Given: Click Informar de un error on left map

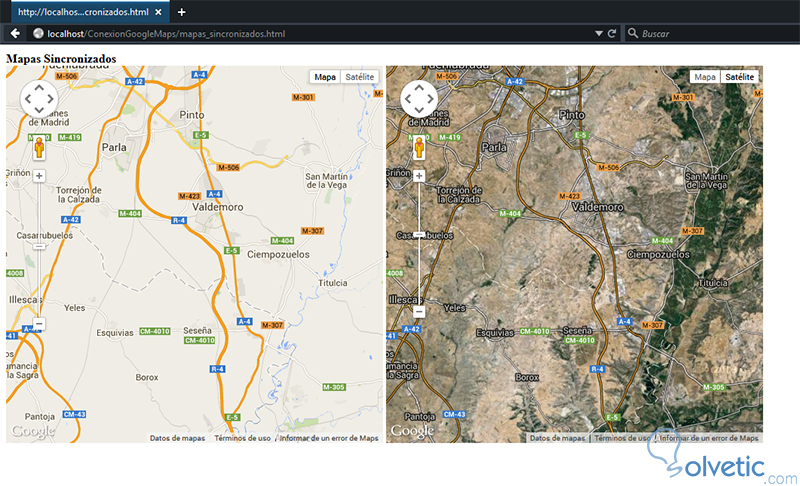Looking at the screenshot, I should click(329, 438).
